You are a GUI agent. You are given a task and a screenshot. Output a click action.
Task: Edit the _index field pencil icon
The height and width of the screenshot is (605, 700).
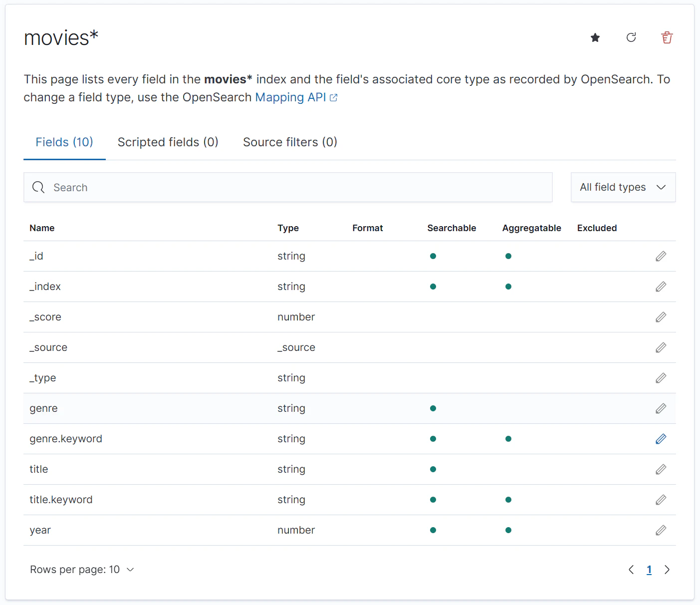661,287
